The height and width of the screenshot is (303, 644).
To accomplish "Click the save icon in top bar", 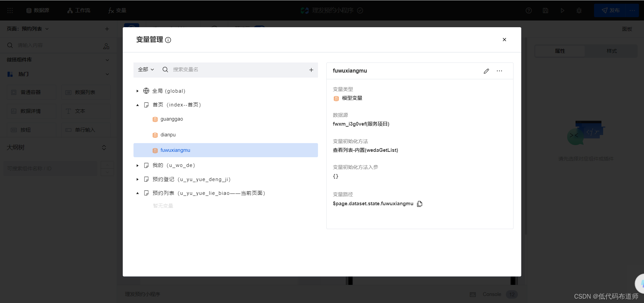I will coord(545,10).
